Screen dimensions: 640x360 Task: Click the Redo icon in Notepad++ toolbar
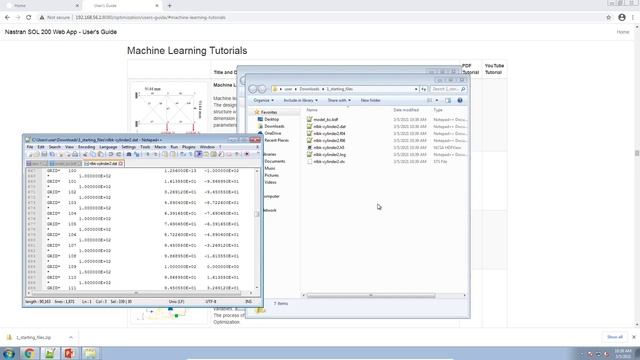(119, 154)
